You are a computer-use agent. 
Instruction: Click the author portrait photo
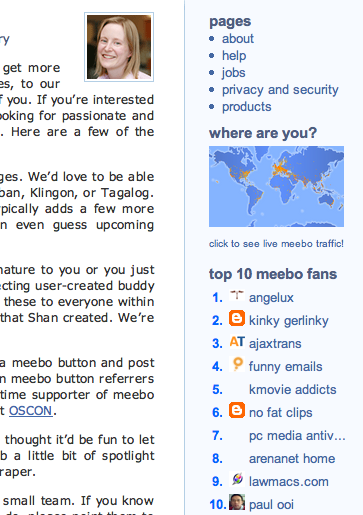click(119, 47)
